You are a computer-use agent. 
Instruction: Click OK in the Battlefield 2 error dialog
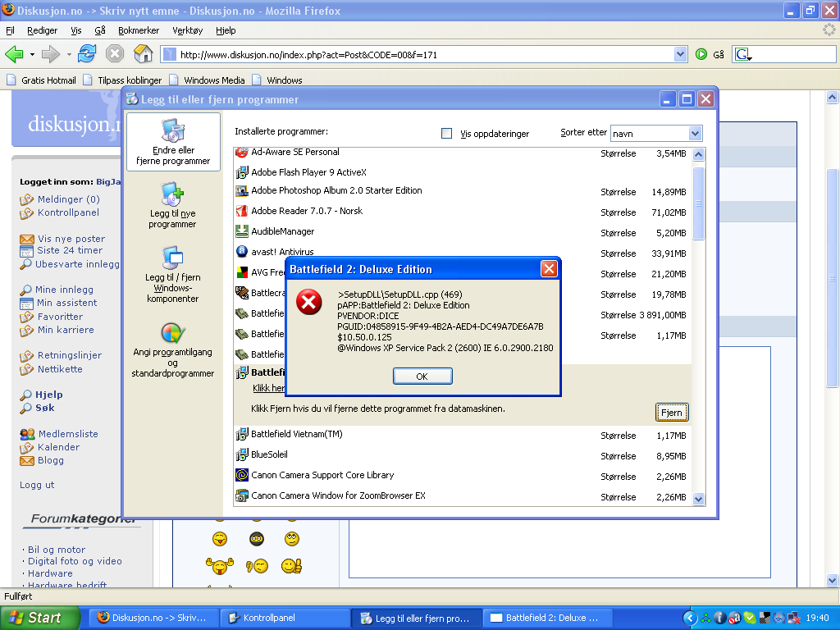[422, 376]
